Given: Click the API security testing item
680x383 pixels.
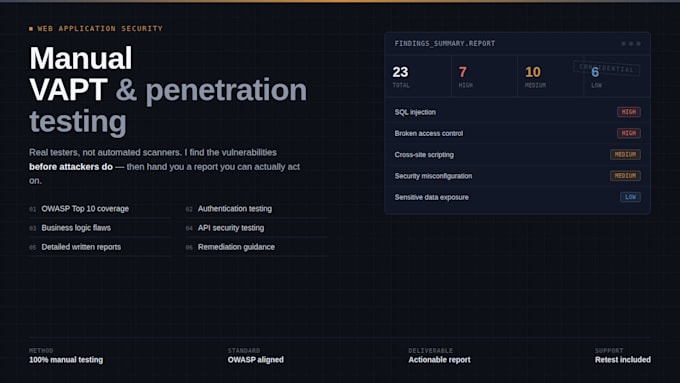Looking at the screenshot, I should [256, 228].
